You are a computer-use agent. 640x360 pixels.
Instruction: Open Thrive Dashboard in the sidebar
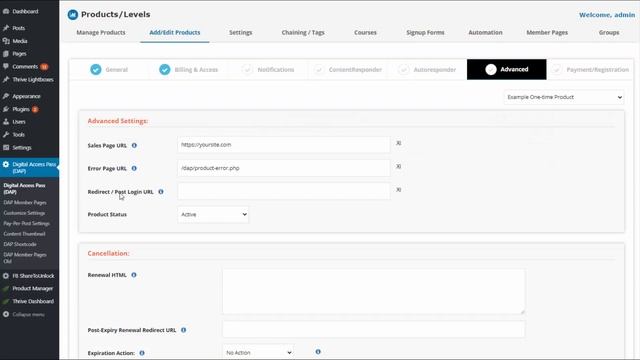33,301
